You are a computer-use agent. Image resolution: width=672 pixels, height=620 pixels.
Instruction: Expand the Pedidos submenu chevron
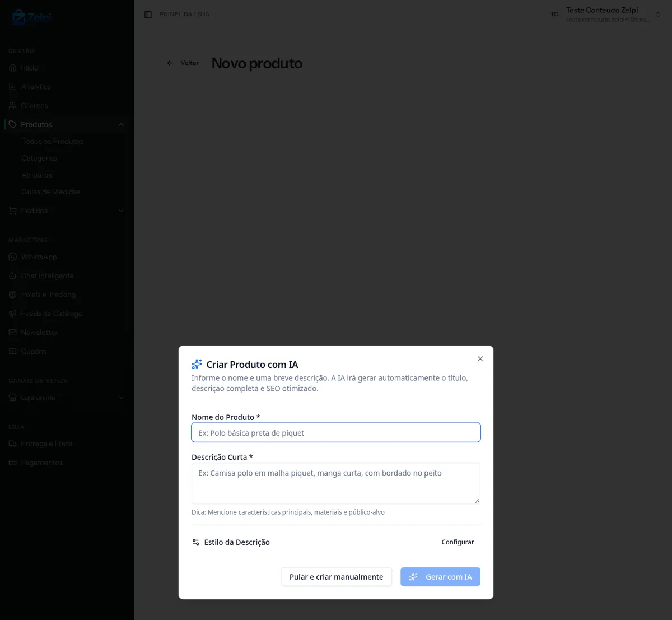pos(122,211)
